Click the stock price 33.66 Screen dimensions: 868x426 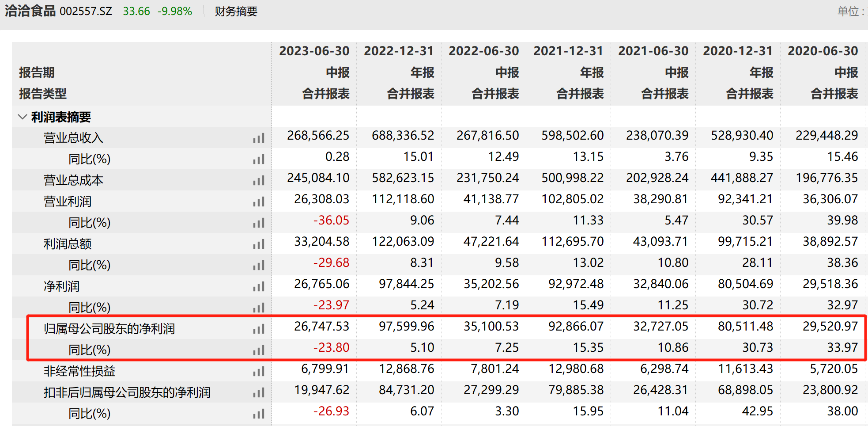point(136,11)
